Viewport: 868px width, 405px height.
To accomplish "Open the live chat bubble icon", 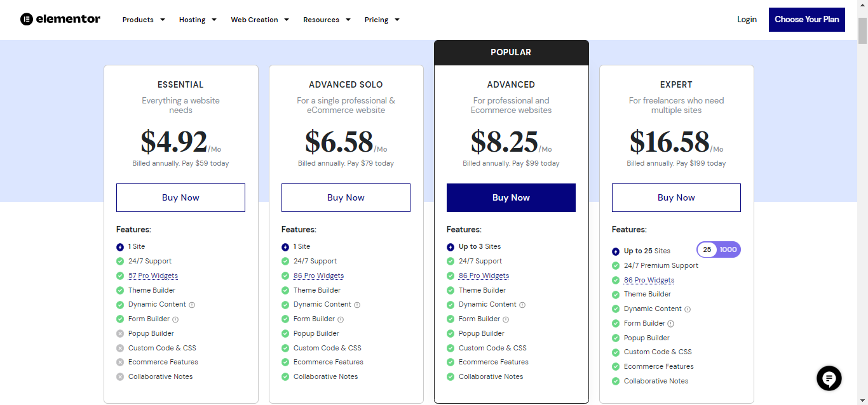I will (x=829, y=379).
